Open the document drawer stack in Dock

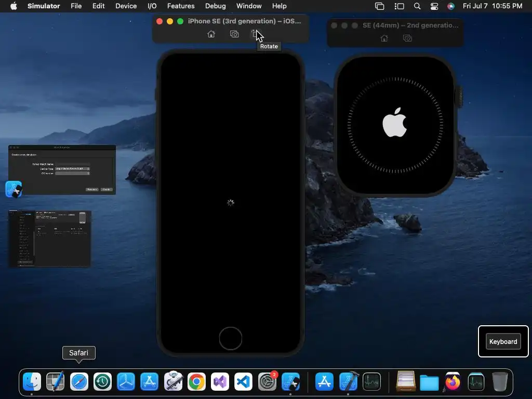click(406, 381)
